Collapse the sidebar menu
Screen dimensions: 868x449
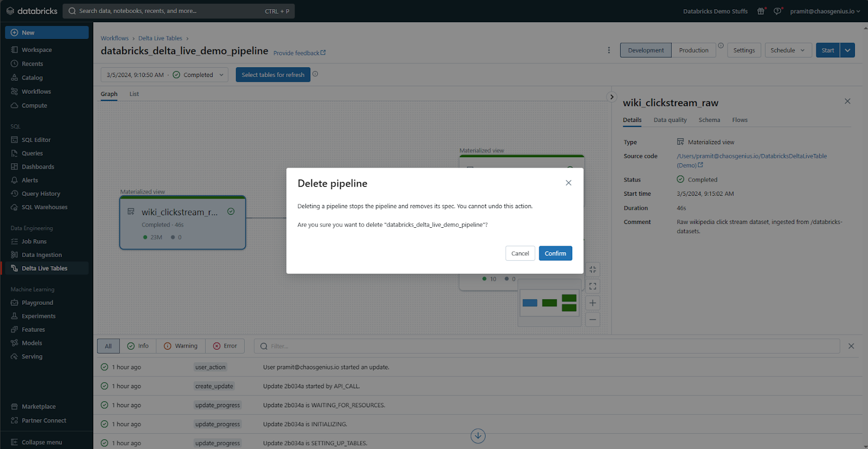(x=36, y=442)
